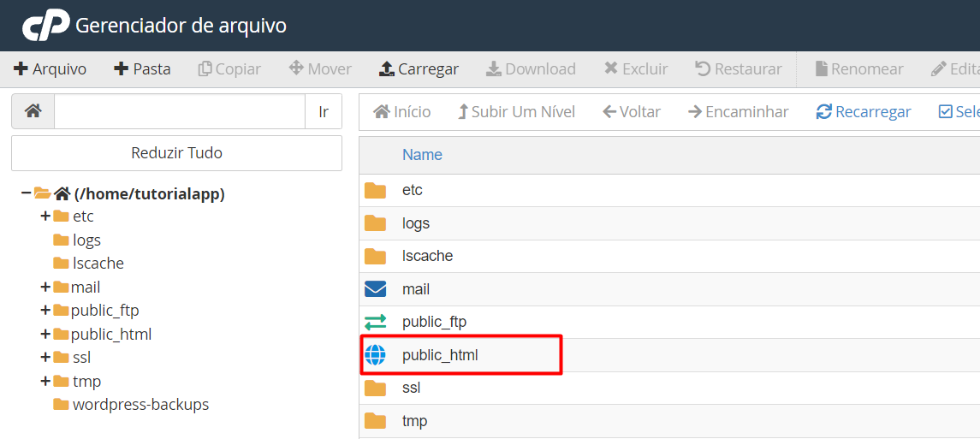Select the logs row name in list

416,223
